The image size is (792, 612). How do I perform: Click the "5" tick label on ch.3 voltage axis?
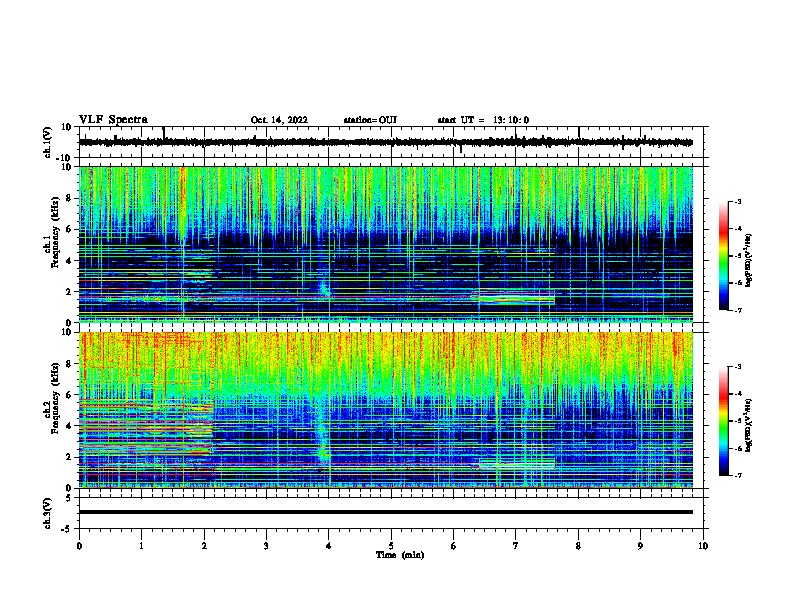coord(69,498)
